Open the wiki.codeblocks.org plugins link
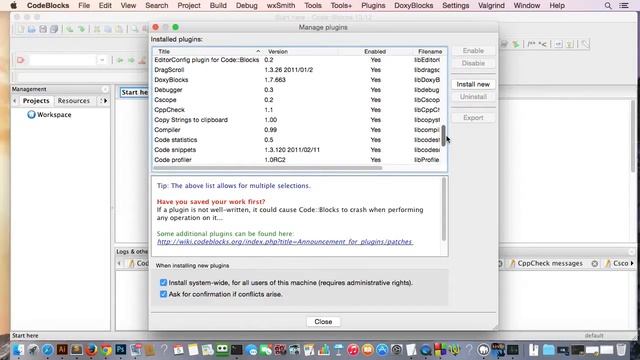640x360 pixels. pyautogui.click(x=285, y=242)
